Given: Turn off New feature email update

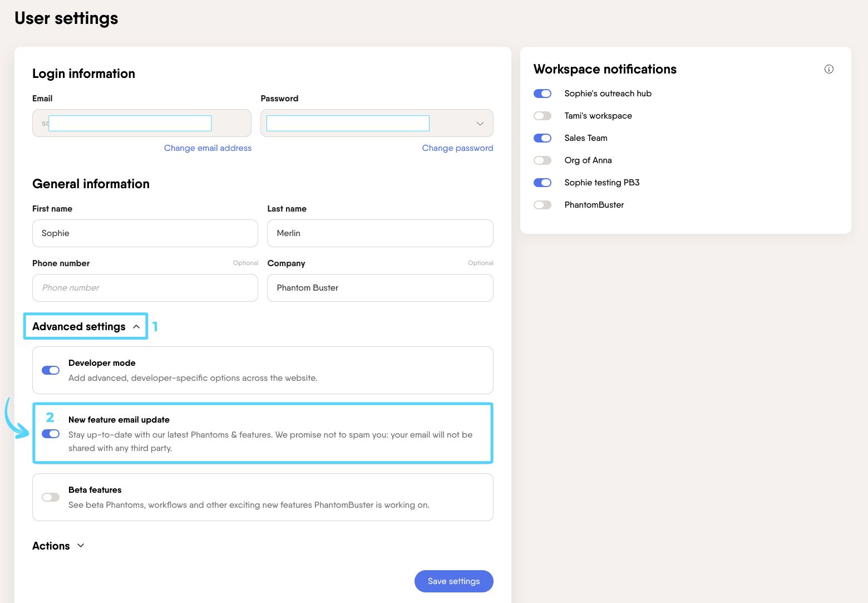Looking at the screenshot, I should tap(51, 434).
